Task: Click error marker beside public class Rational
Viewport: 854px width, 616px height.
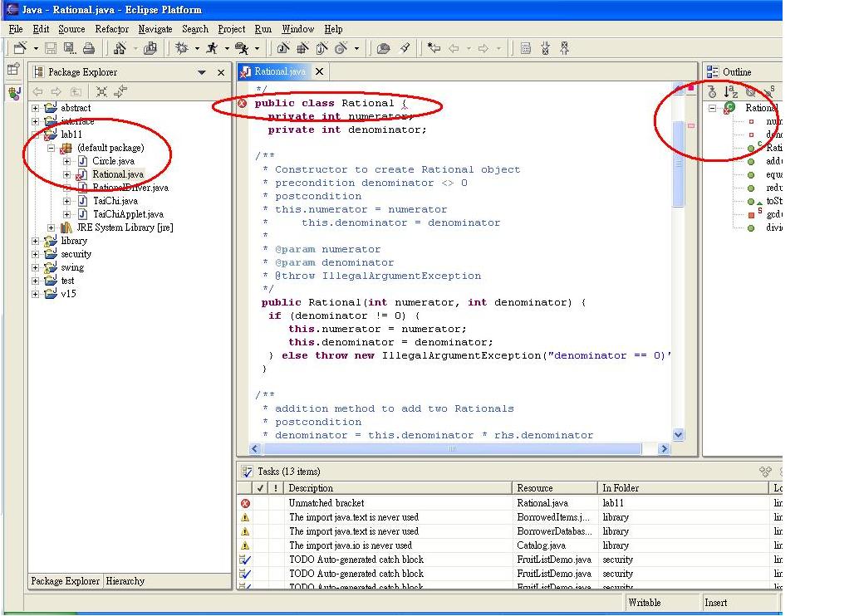Action: tap(243, 104)
